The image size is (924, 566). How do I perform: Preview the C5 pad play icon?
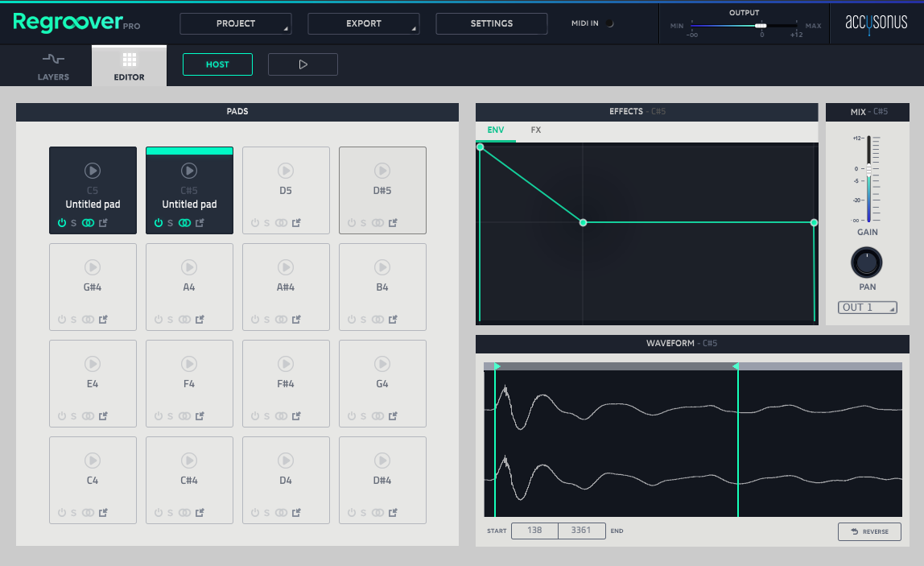[93, 171]
